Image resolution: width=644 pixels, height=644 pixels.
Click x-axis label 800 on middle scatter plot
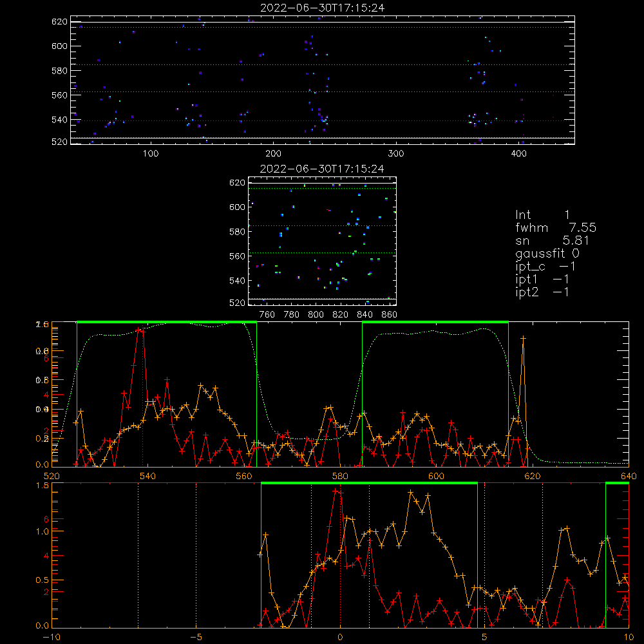pos(316,315)
